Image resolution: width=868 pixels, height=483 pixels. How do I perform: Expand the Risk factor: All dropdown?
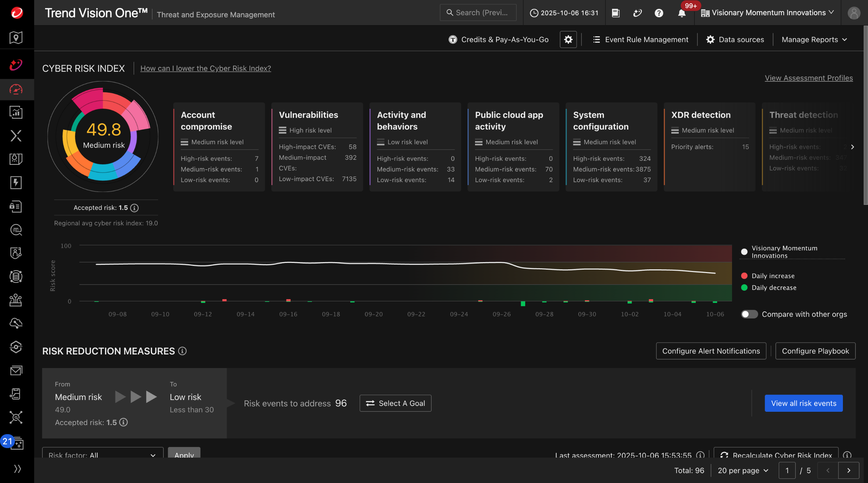pos(102,455)
